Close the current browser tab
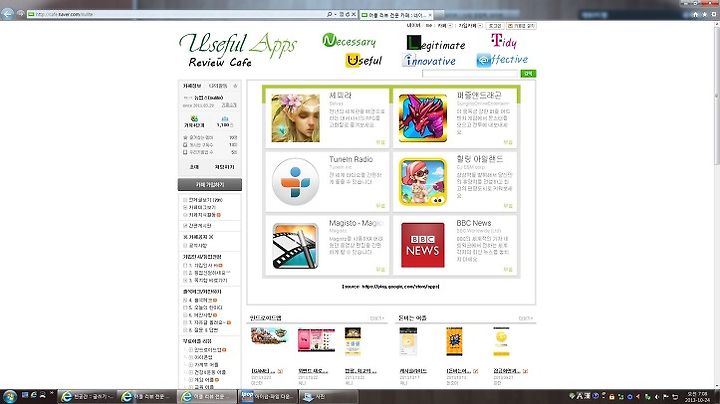This screenshot has height=404, width=720. pyautogui.click(x=430, y=15)
